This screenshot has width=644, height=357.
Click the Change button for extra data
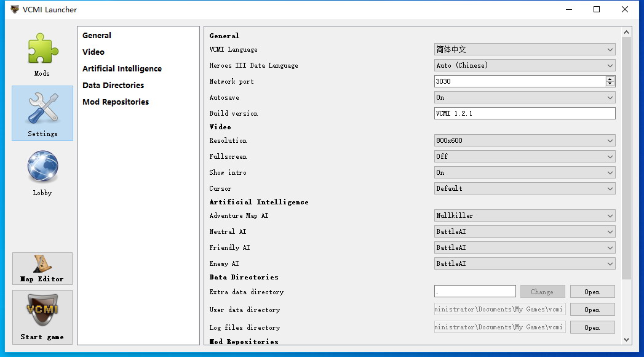tap(542, 292)
